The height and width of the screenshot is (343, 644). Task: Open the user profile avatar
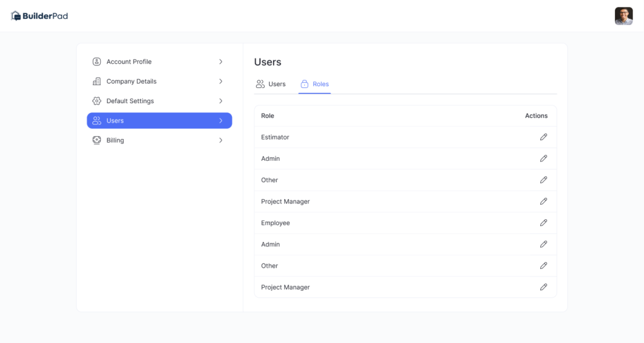pos(623,16)
